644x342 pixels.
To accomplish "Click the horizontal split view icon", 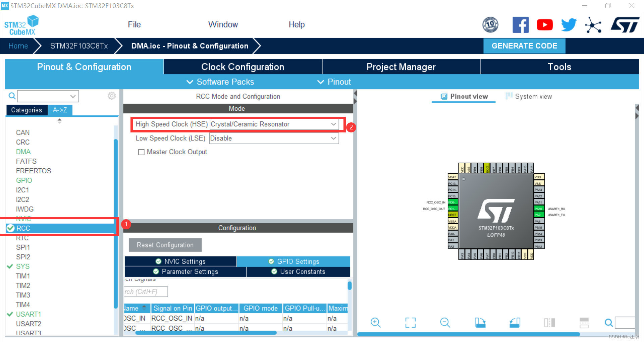I will click(584, 323).
